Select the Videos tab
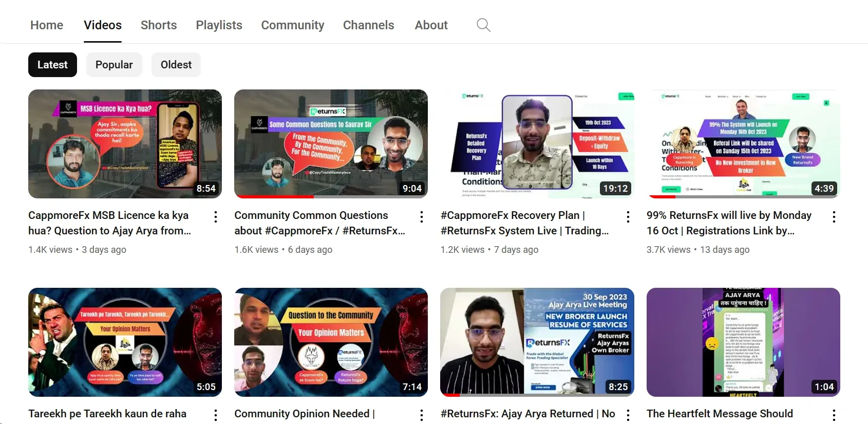868x424 pixels. pos(103,25)
